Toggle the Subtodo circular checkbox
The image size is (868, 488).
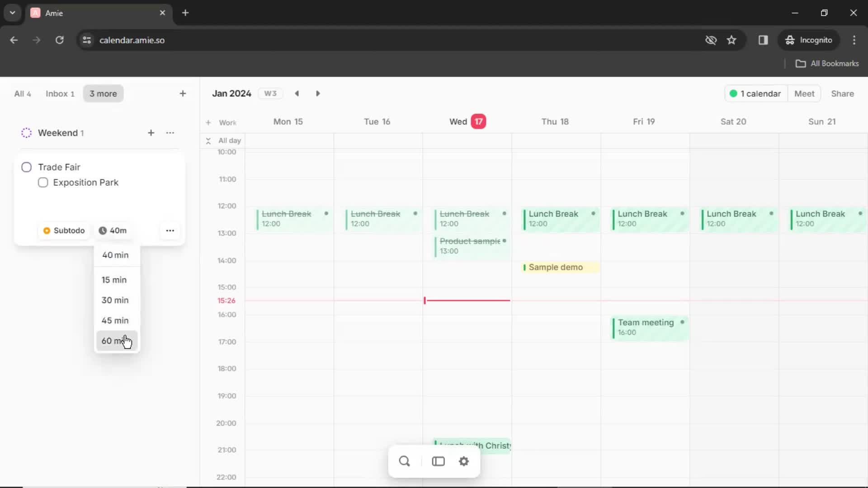point(47,230)
